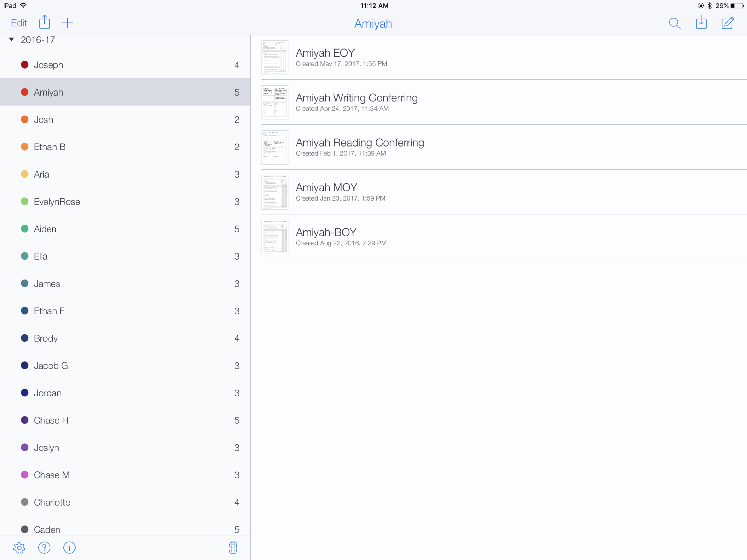747x560 pixels.
Task: Click the 'Created May 17, 2017, 1:55 PM' date
Action: click(x=341, y=64)
